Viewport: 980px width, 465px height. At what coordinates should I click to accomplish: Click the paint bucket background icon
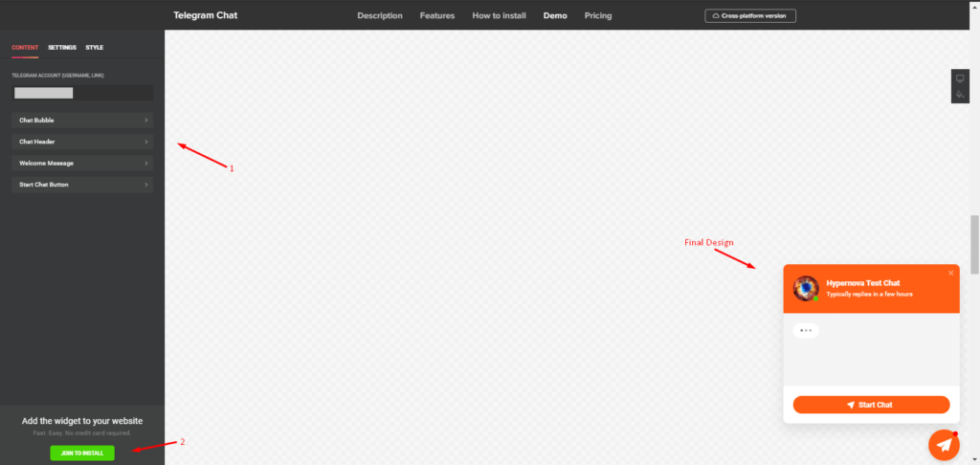(x=960, y=94)
